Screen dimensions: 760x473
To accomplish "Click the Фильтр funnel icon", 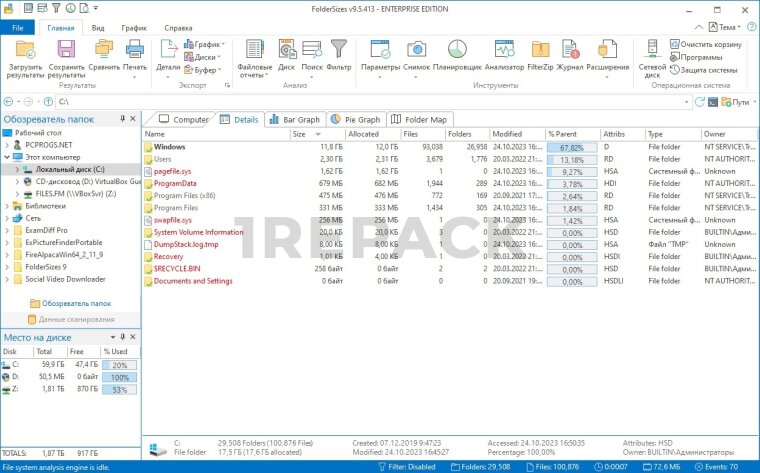I will pos(339,52).
